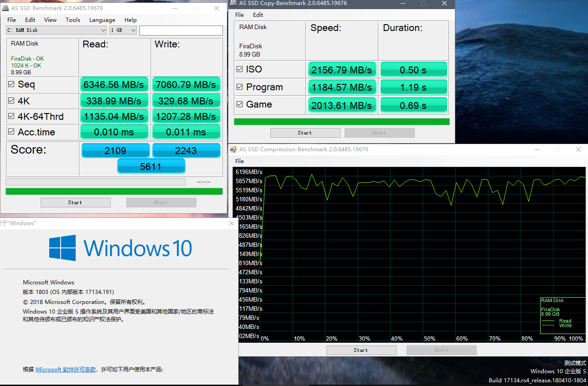The height and width of the screenshot is (386, 588).
Task: Toggle the ISO copy test checkbox
Action: [x=240, y=69]
